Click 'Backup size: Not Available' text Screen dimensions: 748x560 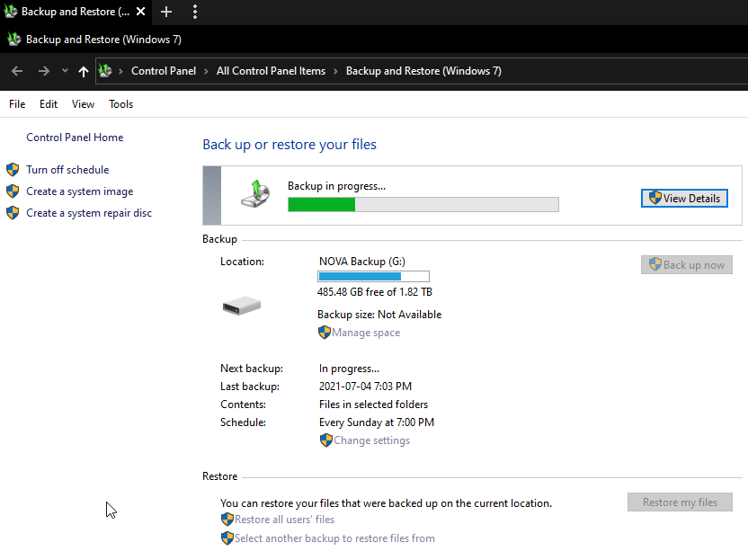tap(379, 315)
